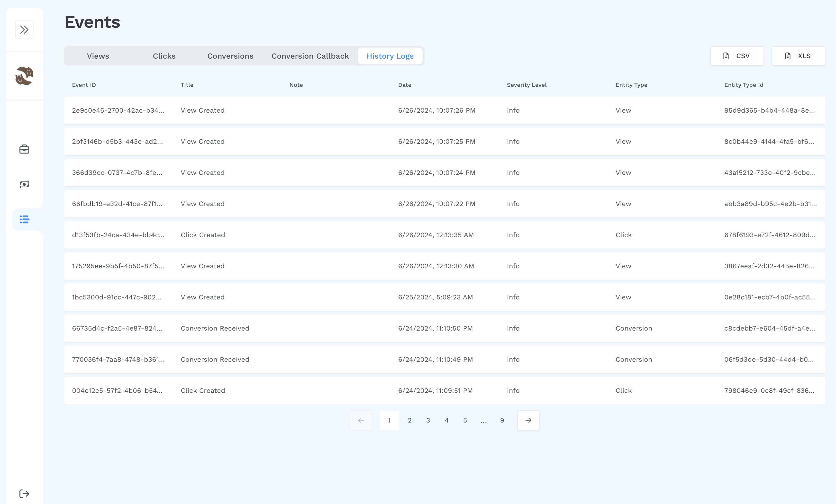The height and width of the screenshot is (504, 836).
Task: Switch to the Clicks tab
Action: [164, 56]
